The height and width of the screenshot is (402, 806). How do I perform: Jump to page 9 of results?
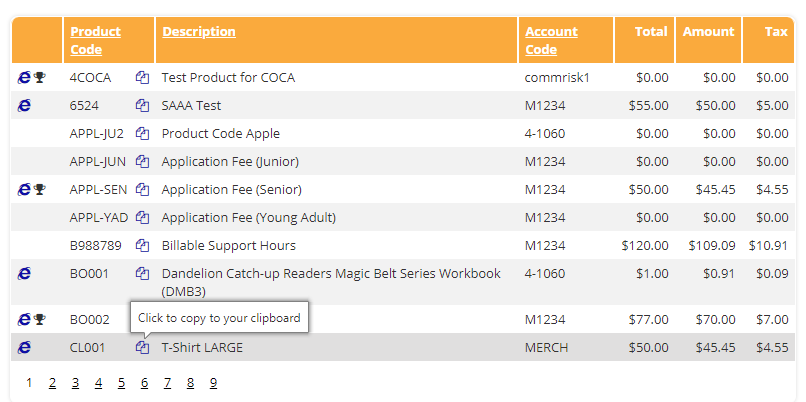click(x=213, y=383)
